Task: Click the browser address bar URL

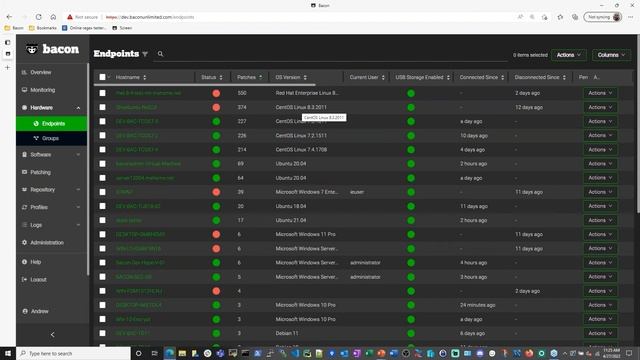Action: point(149,17)
